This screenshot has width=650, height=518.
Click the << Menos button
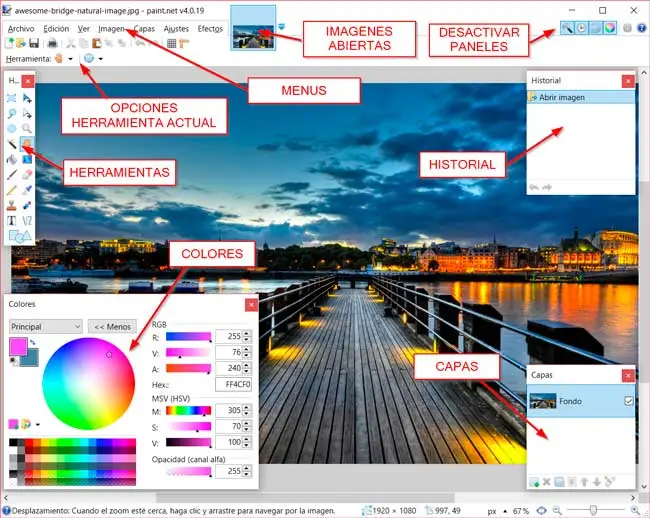(x=112, y=327)
